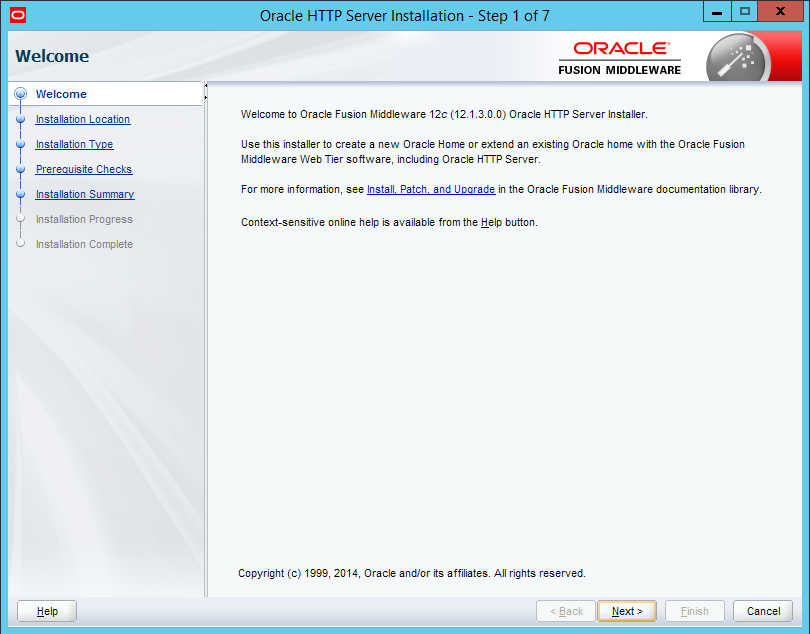Collapse the navigation pane with splitter arrow
810x634 pixels.
pyautogui.click(x=206, y=90)
